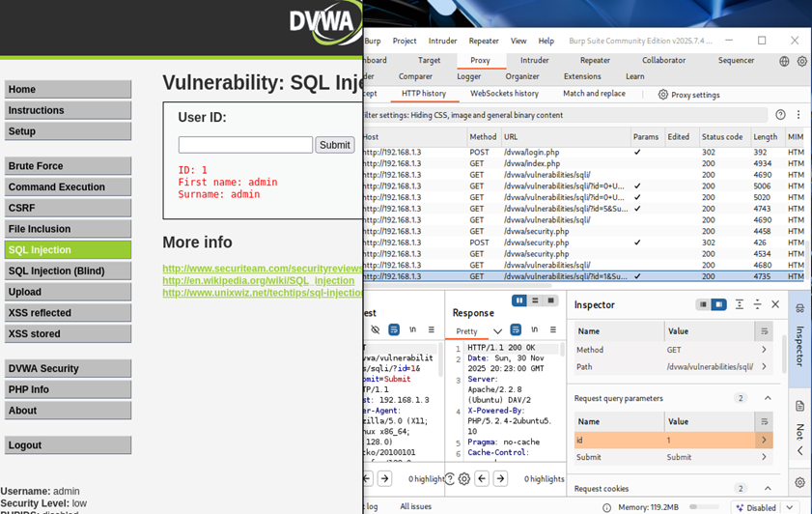This screenshot has height=514, width=812.
Task: Toggle non-printable characters in the Request pane
Action: click(412, 329)
